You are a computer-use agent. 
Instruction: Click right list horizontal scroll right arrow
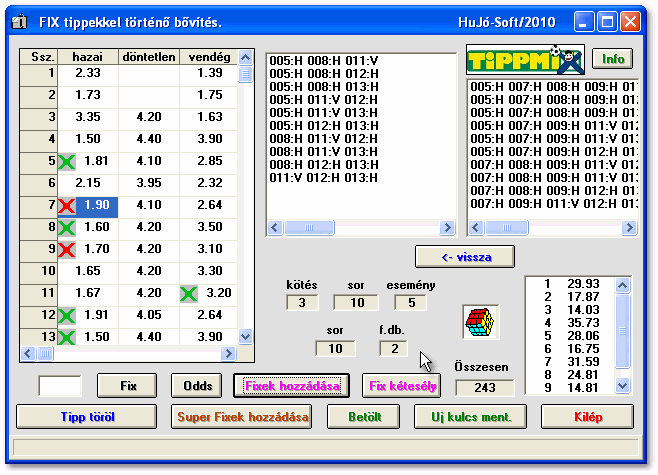pos(629,227)
